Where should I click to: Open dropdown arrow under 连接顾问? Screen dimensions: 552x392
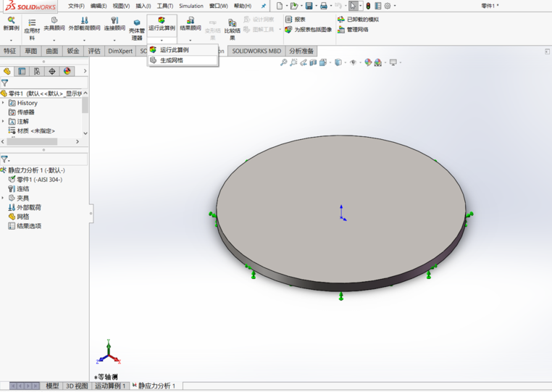tap(114, 40)
